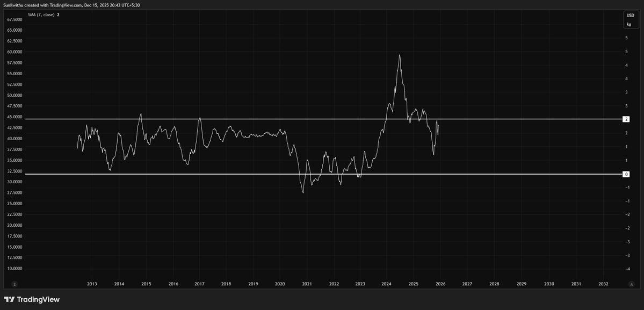Click the 40.0000 price label on left scale

pyautogui.click(x=15, y=139)
